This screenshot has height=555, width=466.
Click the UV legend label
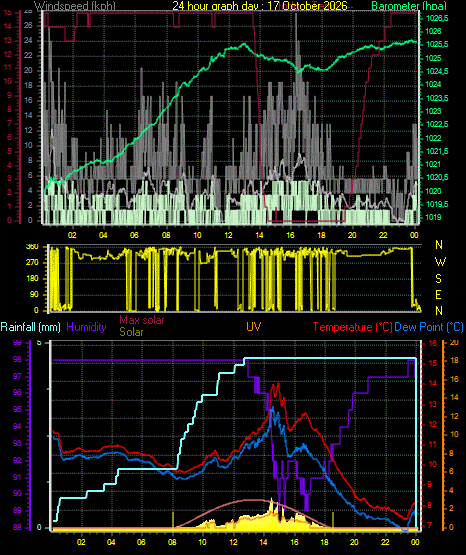point(254,326)
